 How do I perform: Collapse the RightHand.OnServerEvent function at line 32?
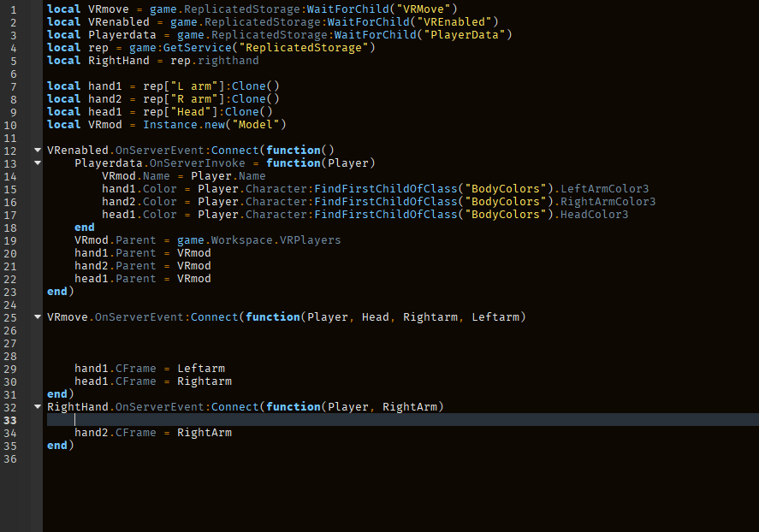pos(37,407)
